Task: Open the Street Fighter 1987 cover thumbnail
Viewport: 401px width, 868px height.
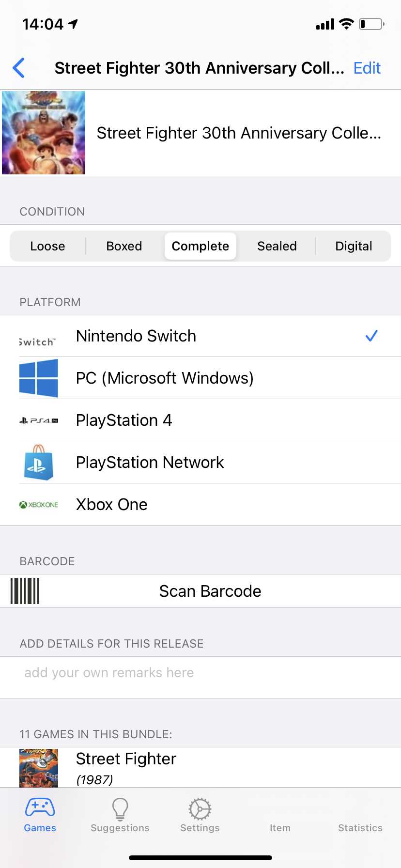Action: [39, 768]
